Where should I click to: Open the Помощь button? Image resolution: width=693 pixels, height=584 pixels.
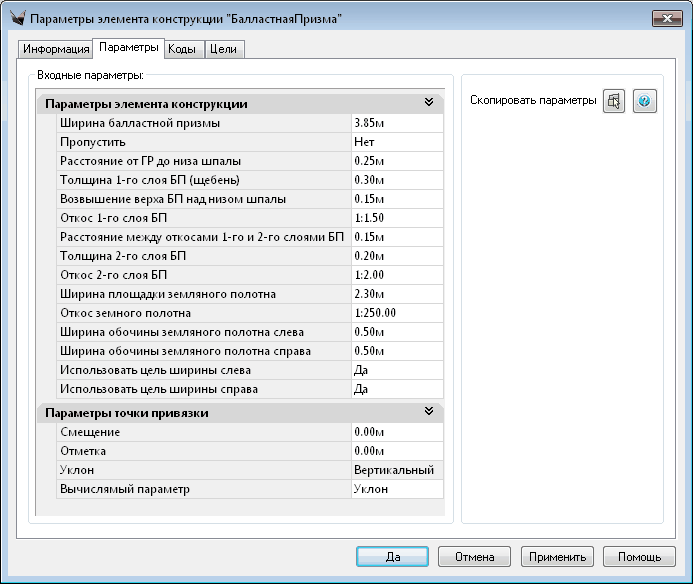click(639, 556)
